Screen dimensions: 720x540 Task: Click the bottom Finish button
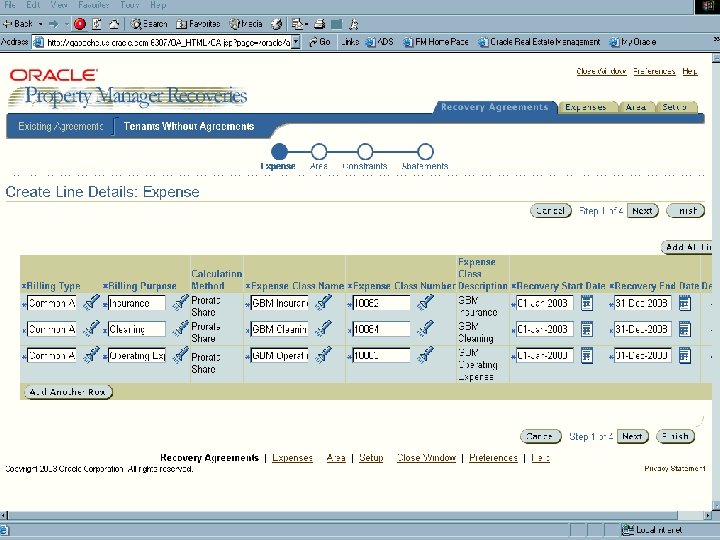click(675, 436)
